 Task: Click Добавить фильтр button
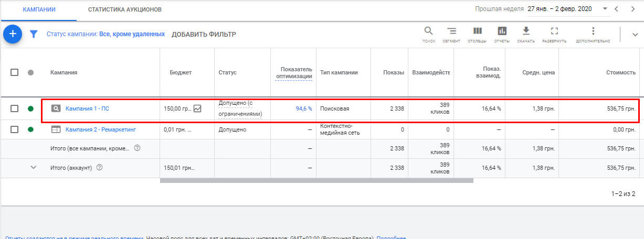(x=204, y=35)
